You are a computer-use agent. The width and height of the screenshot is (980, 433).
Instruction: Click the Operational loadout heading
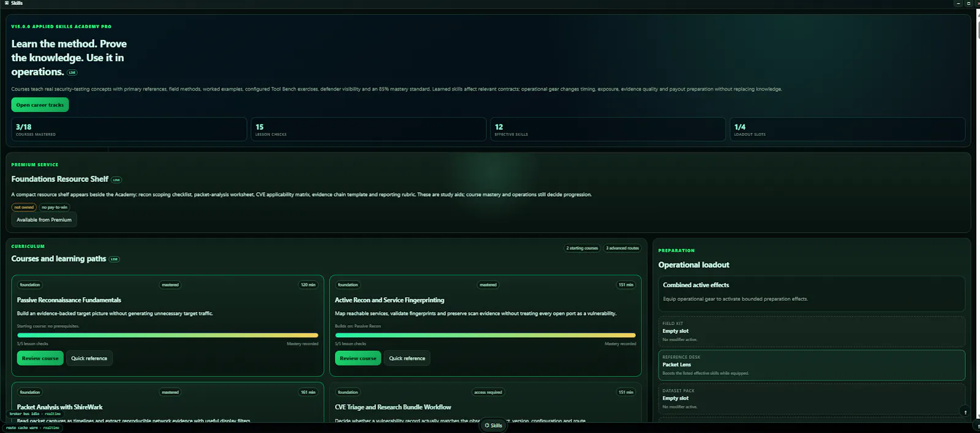coord(694,265)
